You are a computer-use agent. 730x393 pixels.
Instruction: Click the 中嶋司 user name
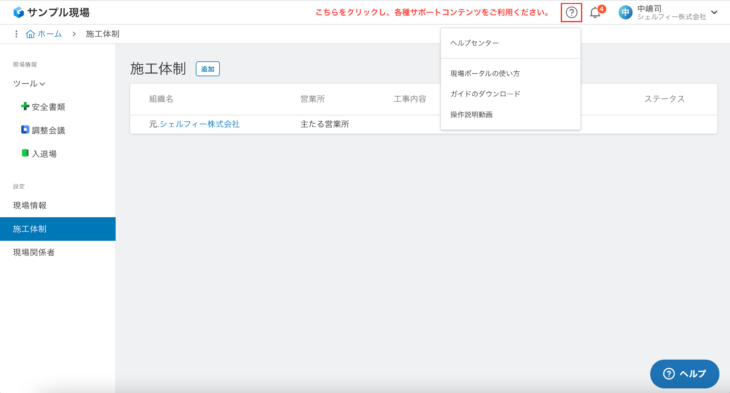pyautogui.click(x=649, y=9)
